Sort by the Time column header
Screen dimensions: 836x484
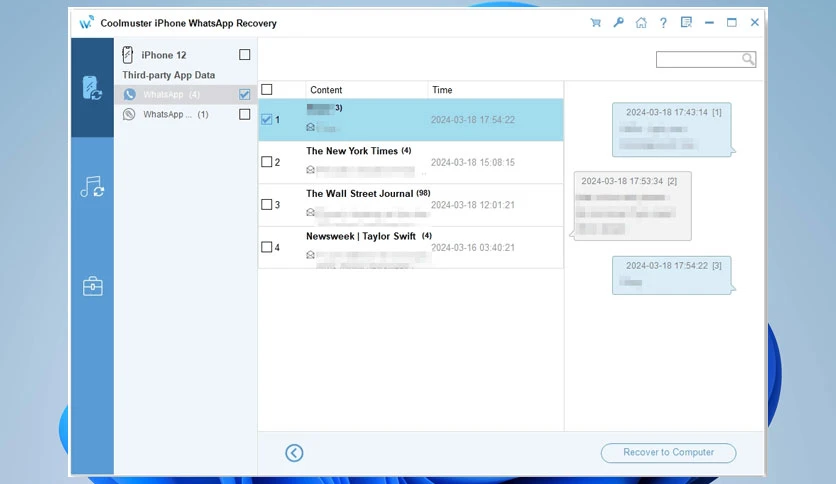pos(495,90)
